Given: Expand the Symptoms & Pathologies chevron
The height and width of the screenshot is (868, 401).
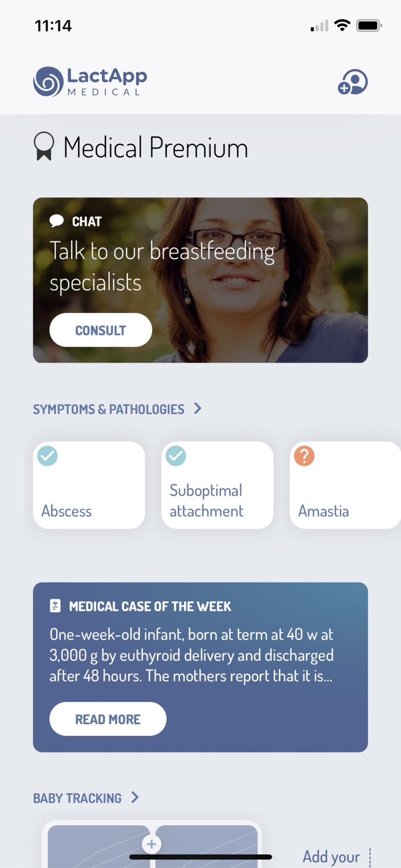Looking at the screenshot, I should point(197,409).
